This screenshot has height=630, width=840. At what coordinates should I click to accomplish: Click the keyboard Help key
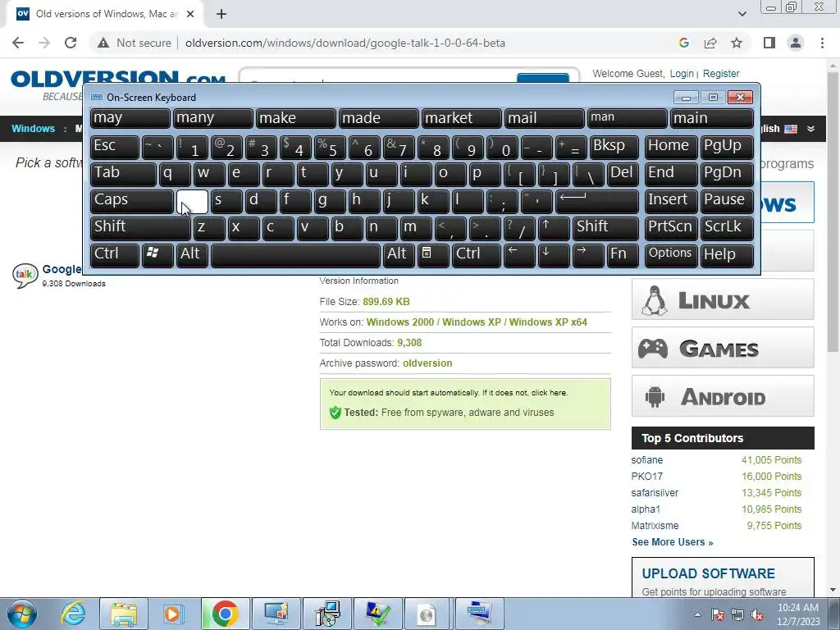click(x=727, y=254)
